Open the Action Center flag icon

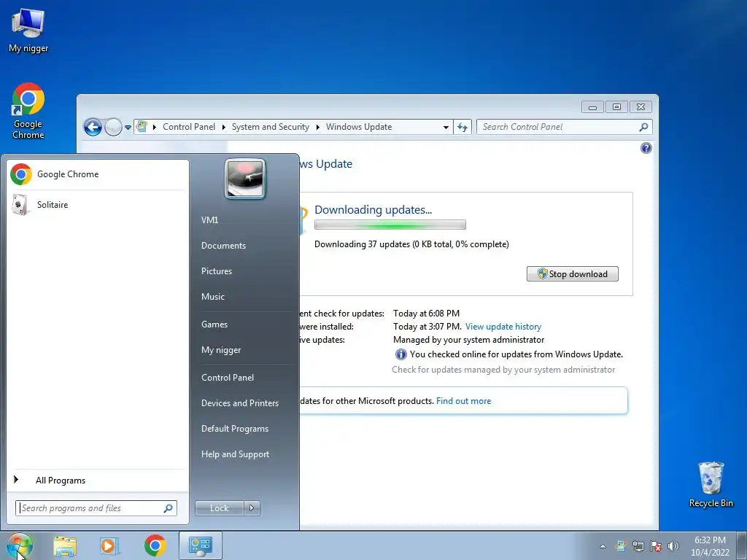pos(656,545)
